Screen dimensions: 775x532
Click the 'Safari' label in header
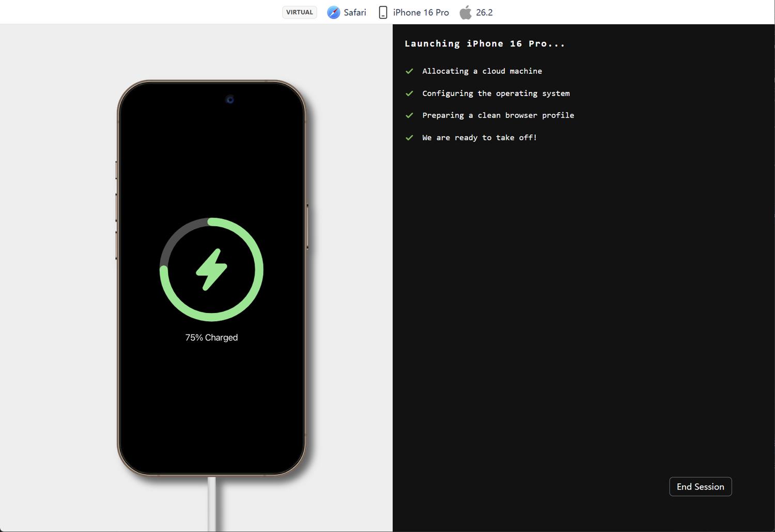click(x=355, y=12)
